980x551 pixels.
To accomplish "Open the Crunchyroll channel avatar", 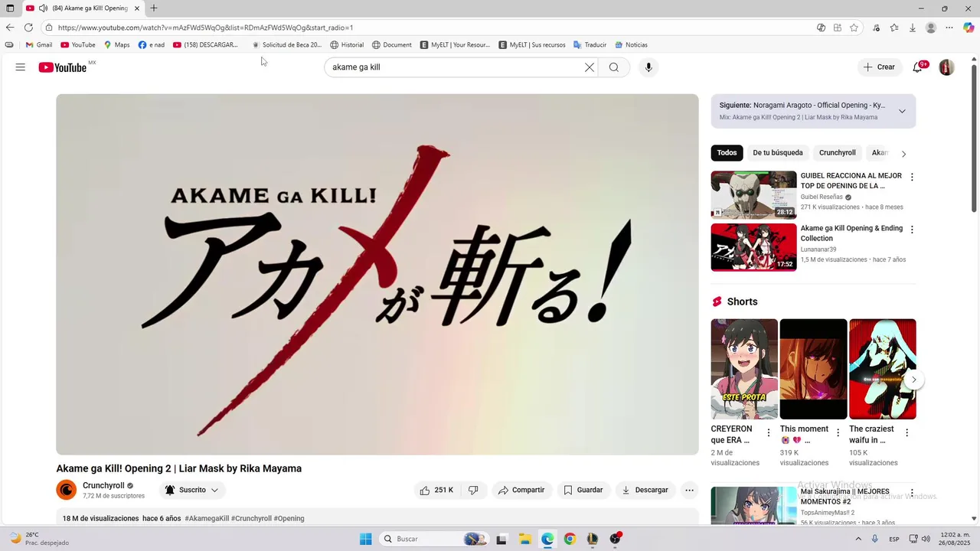I will pyautogui.click(x=67, y=490).
